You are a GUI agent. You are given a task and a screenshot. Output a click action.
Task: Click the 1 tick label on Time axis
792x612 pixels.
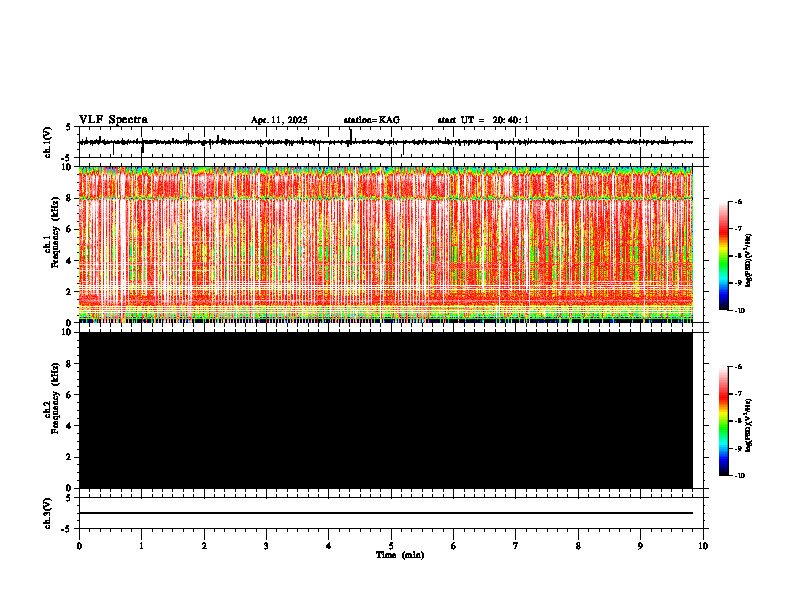pos(141,546)
